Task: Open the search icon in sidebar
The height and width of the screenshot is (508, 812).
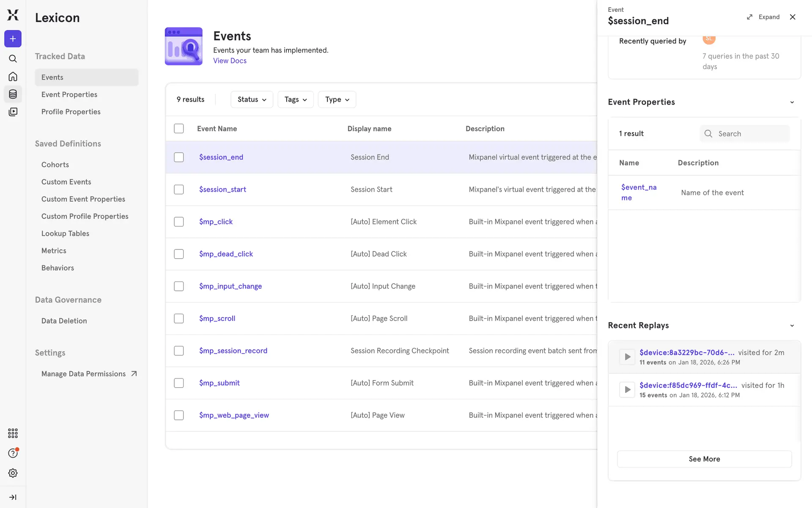Action: coord(13,59)
